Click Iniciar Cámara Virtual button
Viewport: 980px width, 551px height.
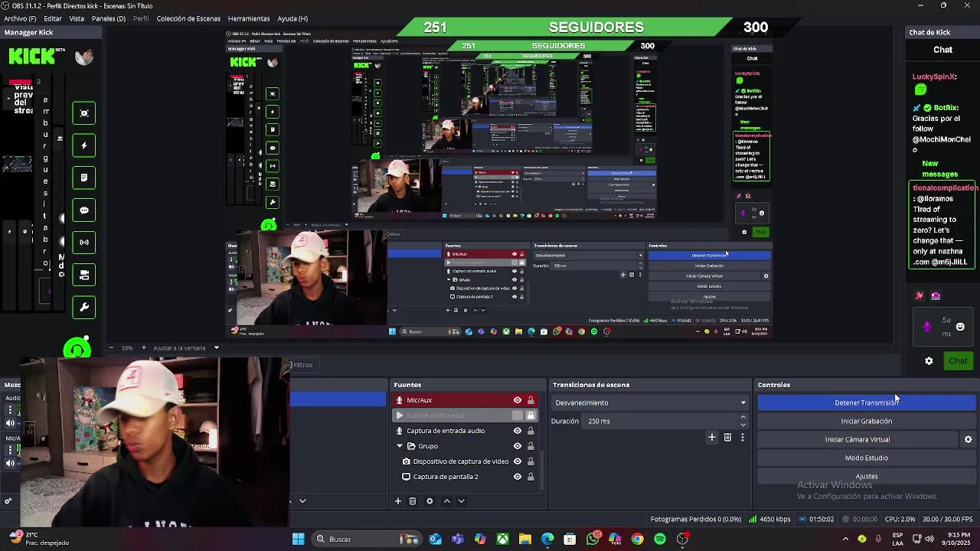pos(857,439)
